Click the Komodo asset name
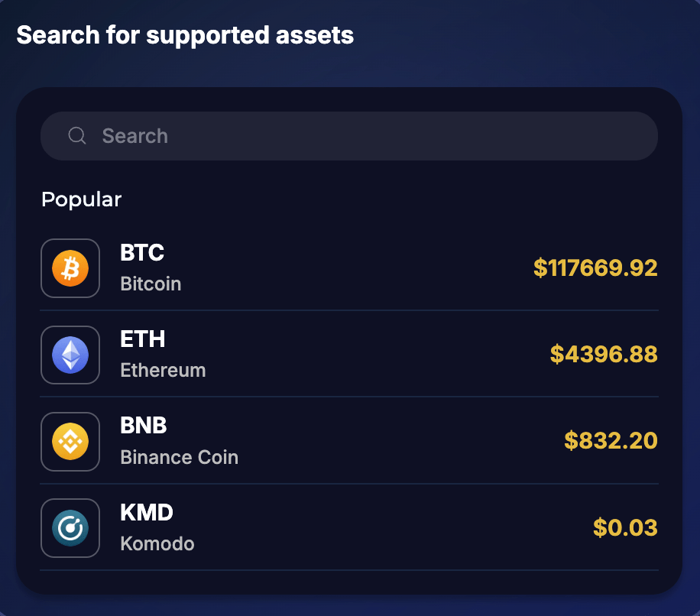Screen dimensions: 700x616 pos(157,544)
